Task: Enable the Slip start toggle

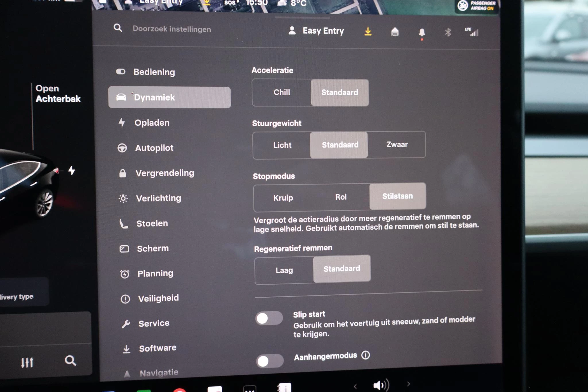Action: [269, 319]
